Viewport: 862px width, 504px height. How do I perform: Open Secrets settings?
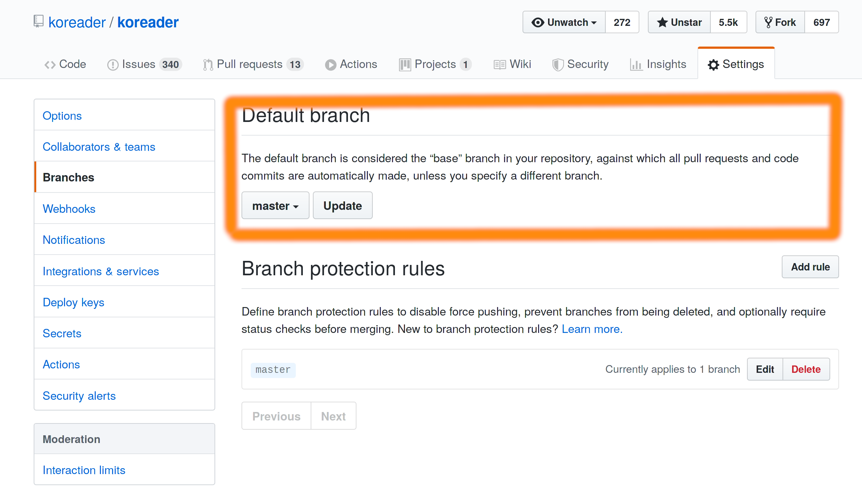(x=124, y=333)
